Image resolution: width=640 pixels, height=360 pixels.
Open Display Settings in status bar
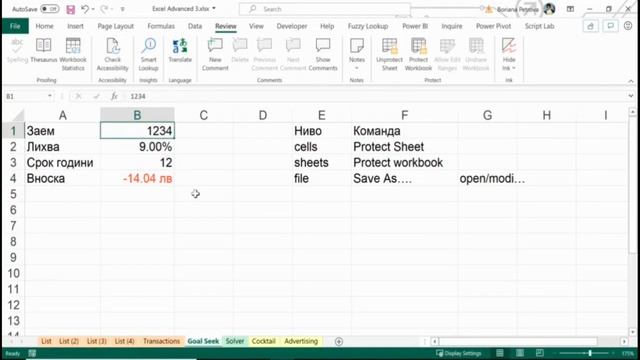pos(458,353)
